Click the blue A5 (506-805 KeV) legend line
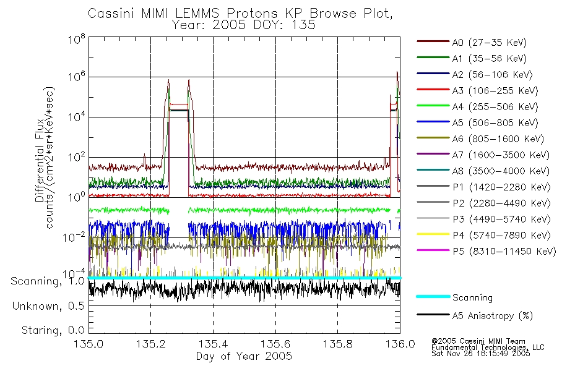Viewport: 588px width, 371px height. point(433,122)
